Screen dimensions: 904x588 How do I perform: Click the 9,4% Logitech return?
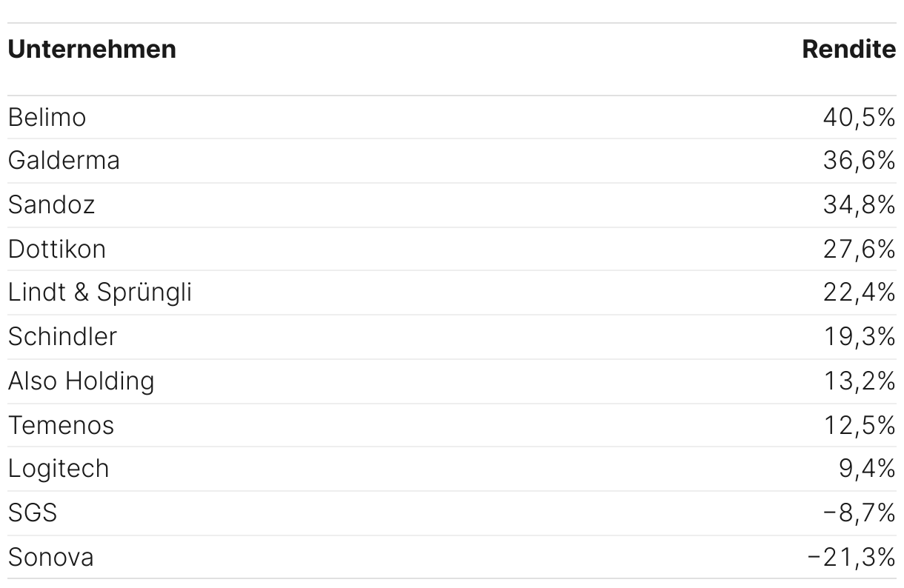coord(867,469)
